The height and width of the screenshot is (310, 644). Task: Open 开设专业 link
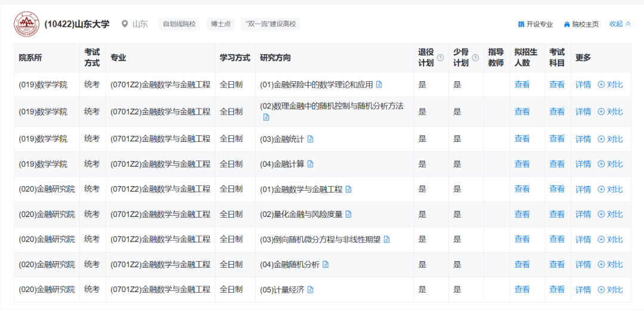pos(535,24)
